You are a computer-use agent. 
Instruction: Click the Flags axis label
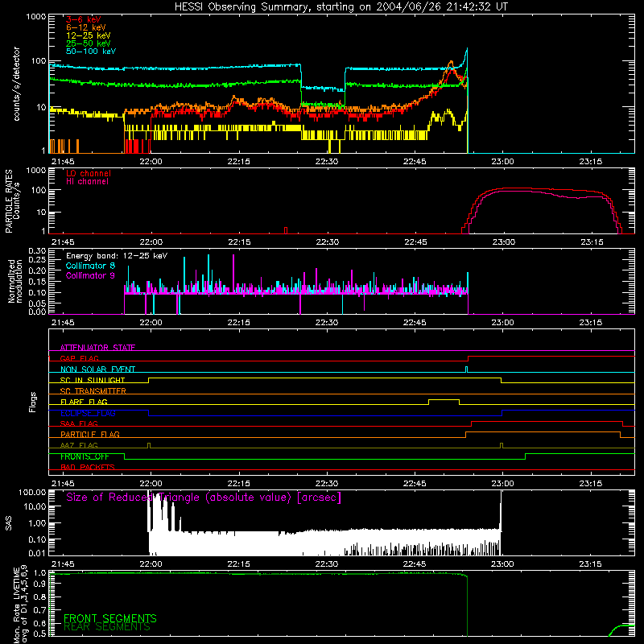32,402
